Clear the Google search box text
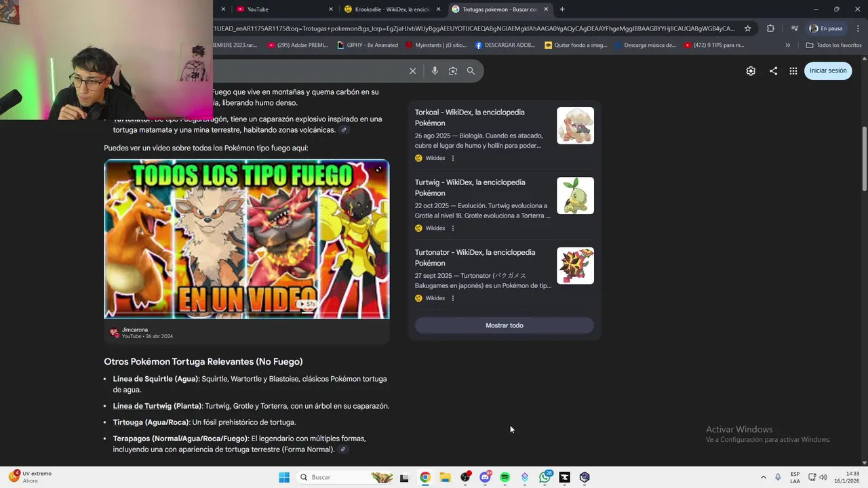 (412, 70)
